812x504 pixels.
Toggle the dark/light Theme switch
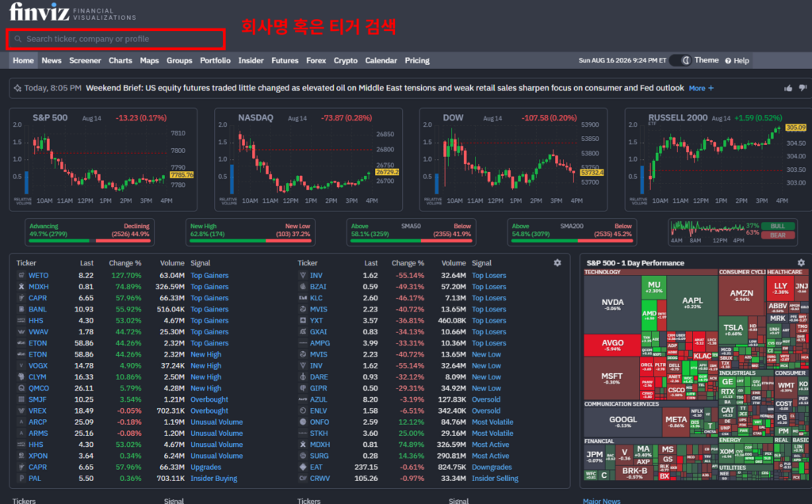point(680,60)
